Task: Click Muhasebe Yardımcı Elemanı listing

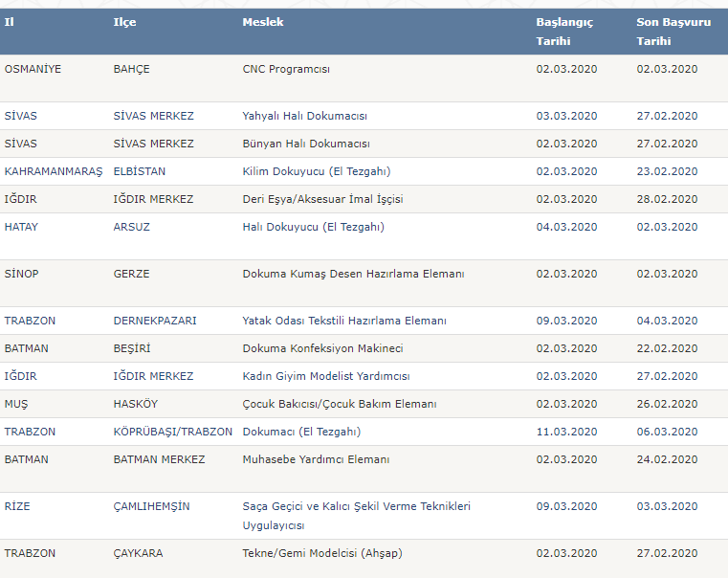Action: pos(316,459)
